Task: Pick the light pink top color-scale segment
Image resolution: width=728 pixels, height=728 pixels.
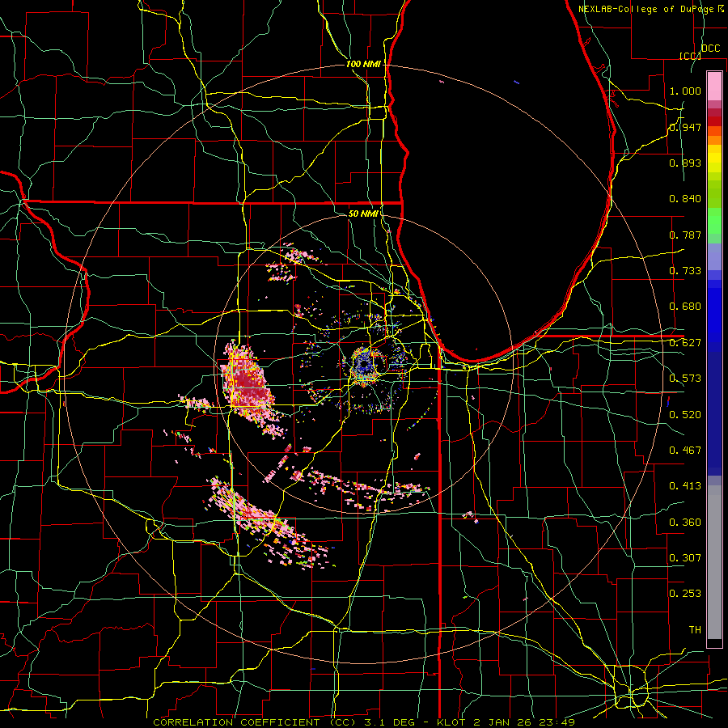Action: click(x=714, y=87)
